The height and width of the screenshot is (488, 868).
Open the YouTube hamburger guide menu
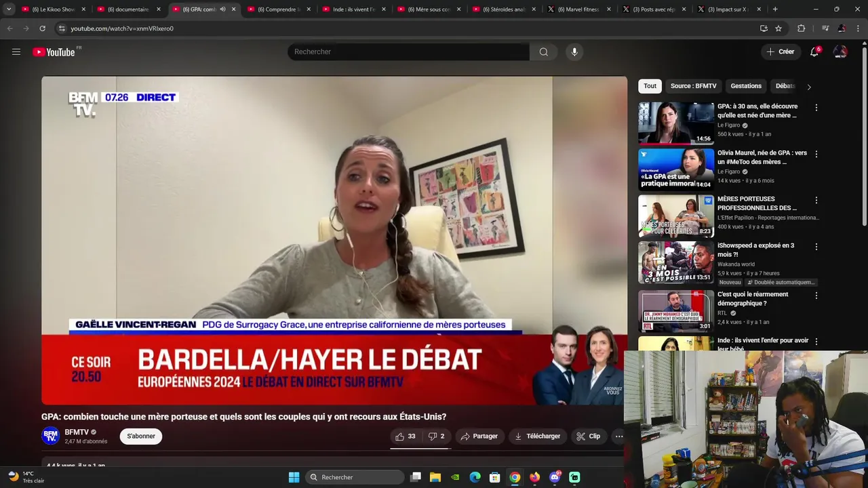click(x=16, y=52)
